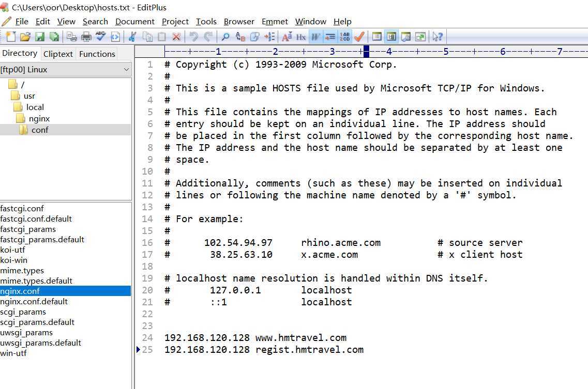Click the Copy icon
Viewport: 588px width, 389px height.
coord(147,36)
